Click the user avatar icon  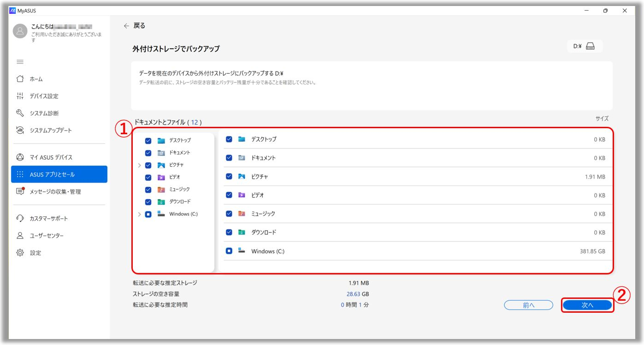pyautogui.click(x=20, y=31)
